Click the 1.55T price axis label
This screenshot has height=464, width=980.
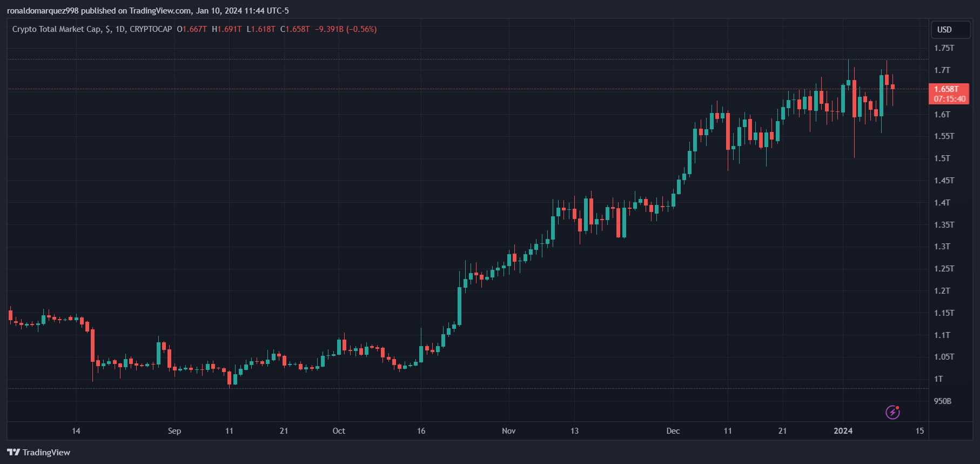(x=944, y=136)
